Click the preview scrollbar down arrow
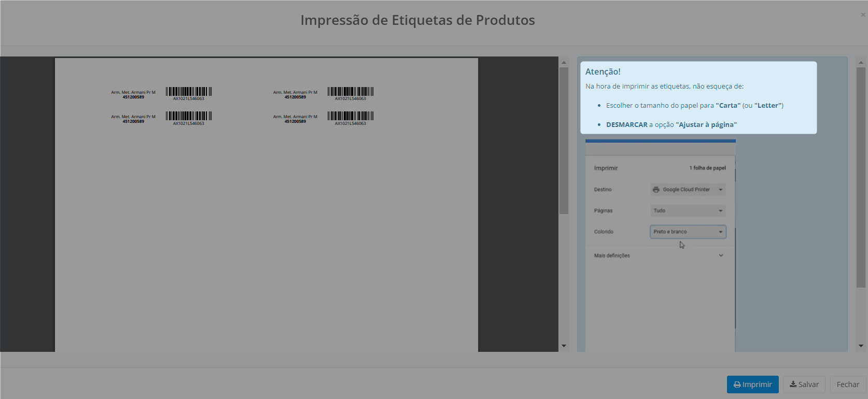This screenshot has width=868, height=399. (564, 346)
